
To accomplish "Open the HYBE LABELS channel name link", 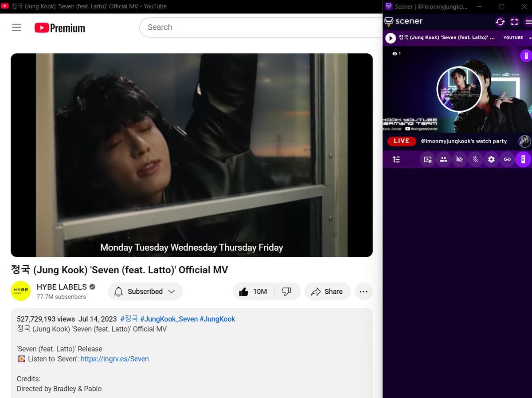I will 62,287.
